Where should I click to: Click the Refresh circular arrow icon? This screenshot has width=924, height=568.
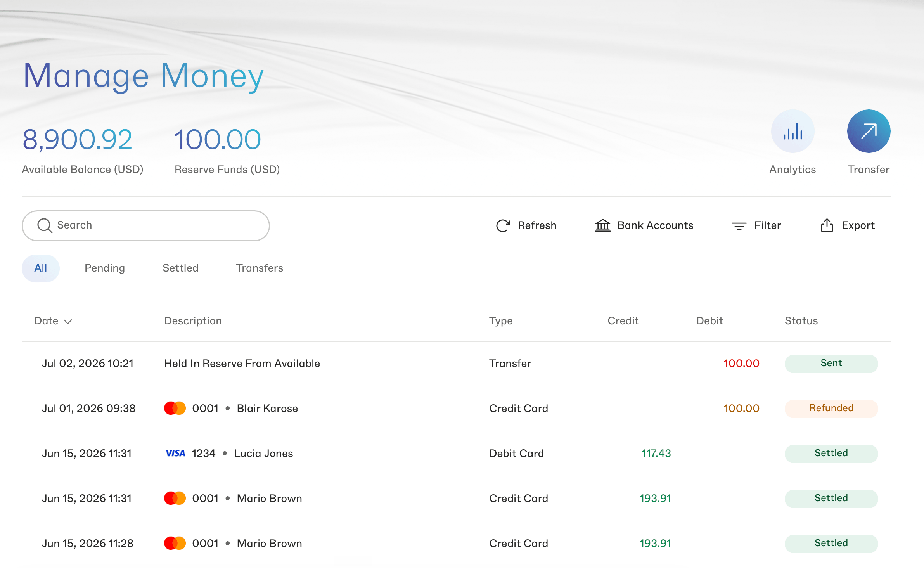[503, 225]
